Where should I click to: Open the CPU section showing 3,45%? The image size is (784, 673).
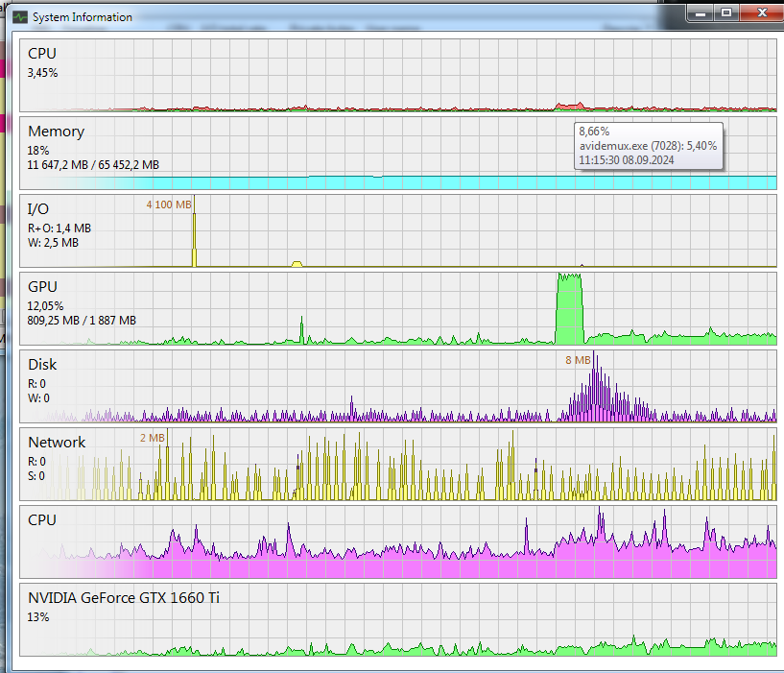[x=398, y=75]
